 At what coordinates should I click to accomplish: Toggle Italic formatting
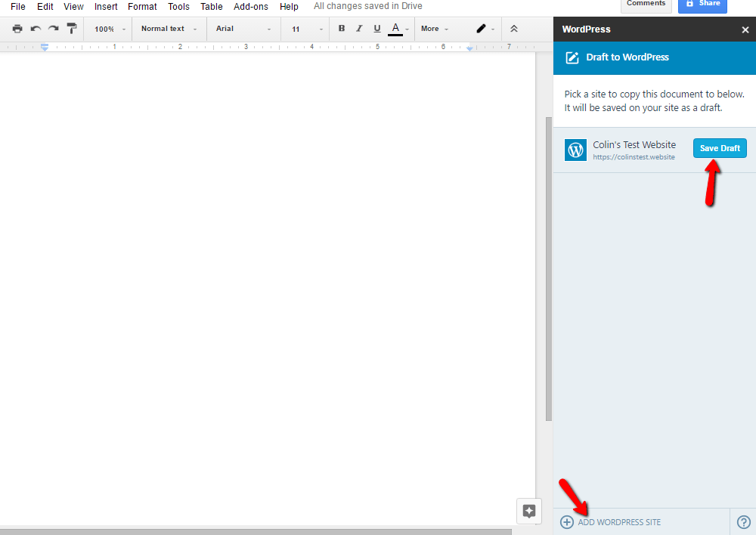[x=359, y=29]
